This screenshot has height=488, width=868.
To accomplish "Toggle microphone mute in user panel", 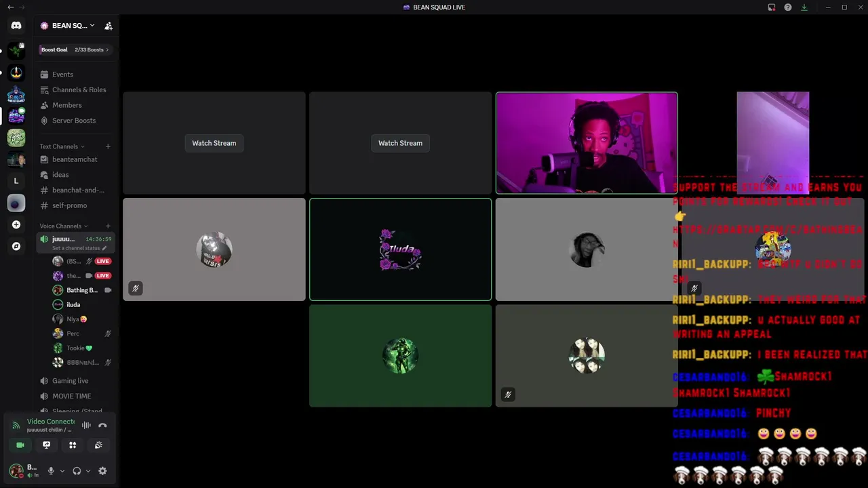I will coord(51,471).
